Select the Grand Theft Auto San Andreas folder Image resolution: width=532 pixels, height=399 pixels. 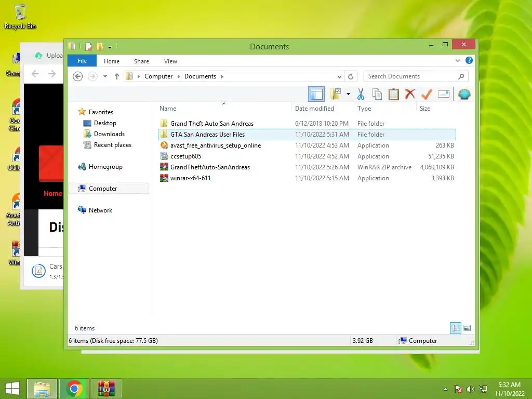click(307, 124)
